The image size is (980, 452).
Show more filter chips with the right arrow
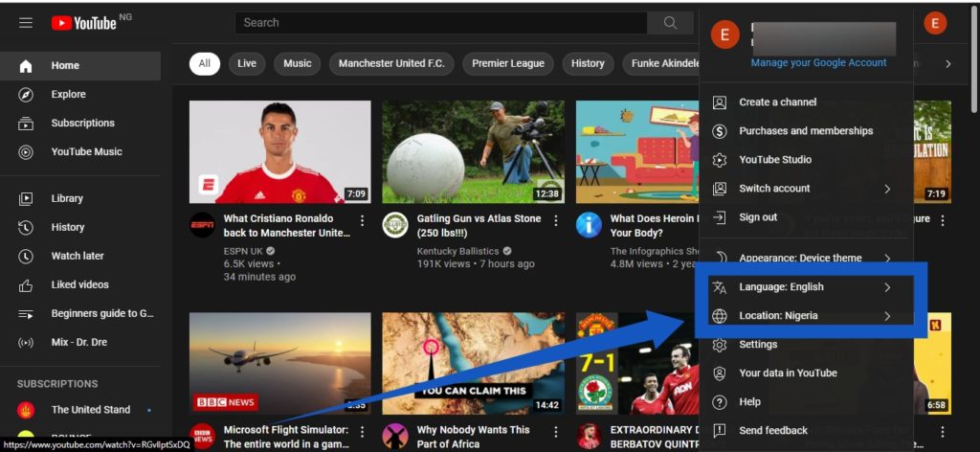coord(948,64)
